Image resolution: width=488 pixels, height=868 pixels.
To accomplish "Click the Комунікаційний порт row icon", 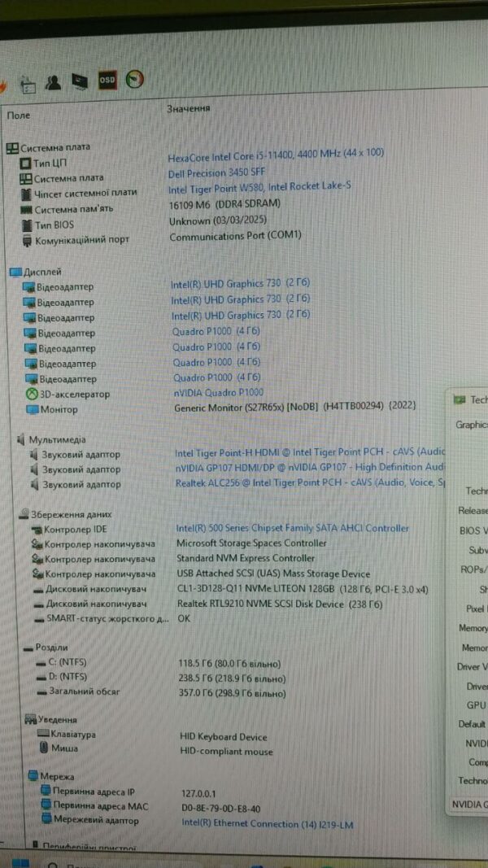I will [27, 241].
